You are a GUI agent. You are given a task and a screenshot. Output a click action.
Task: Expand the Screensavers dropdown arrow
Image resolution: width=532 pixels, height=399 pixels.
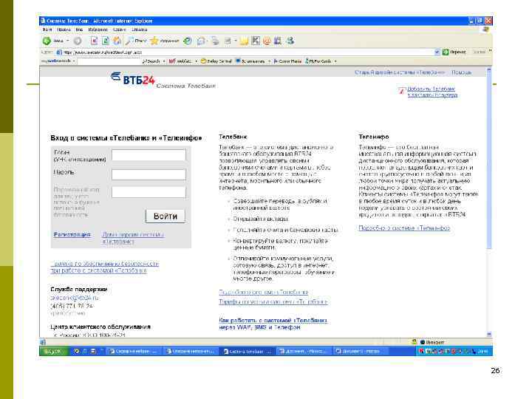coord(270,61)
